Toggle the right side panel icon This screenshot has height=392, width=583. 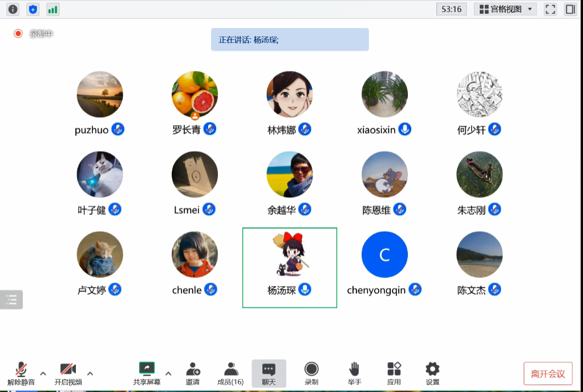570,9
